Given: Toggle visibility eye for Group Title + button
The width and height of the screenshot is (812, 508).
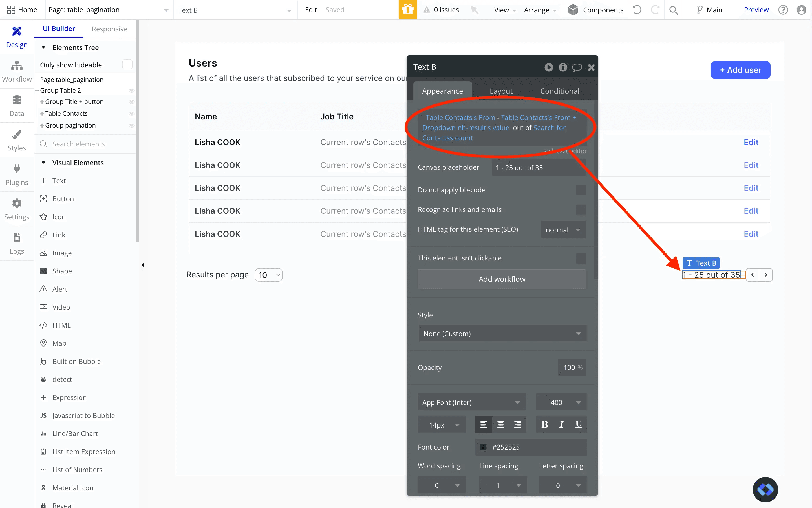Looking at the screenshot, I should pyautogui.click(x=132, y=102).
